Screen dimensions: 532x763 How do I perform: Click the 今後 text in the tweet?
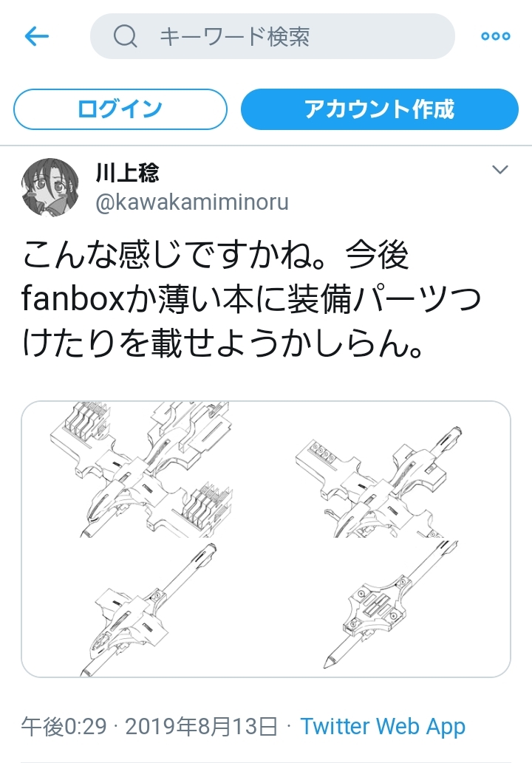[378, 255]
